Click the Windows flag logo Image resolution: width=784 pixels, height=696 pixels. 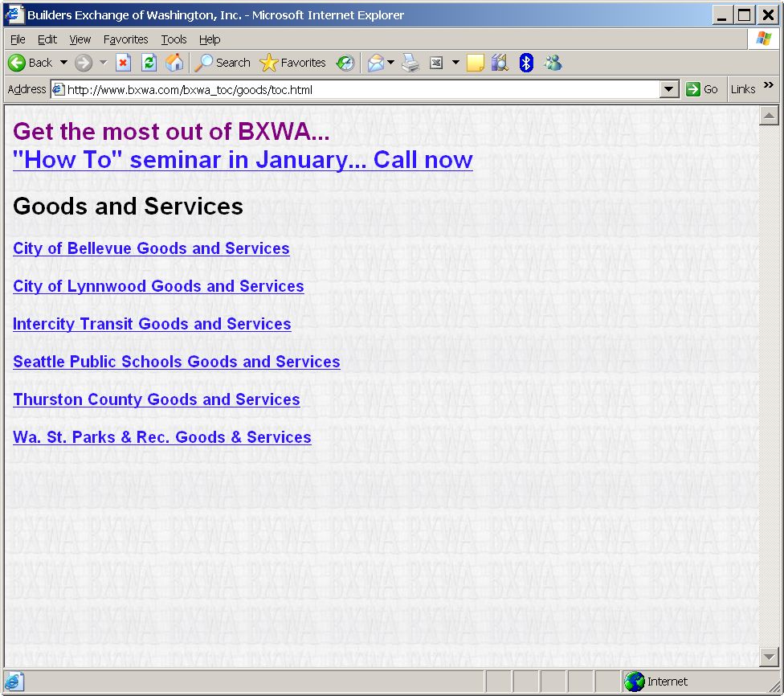coord(763,39)
